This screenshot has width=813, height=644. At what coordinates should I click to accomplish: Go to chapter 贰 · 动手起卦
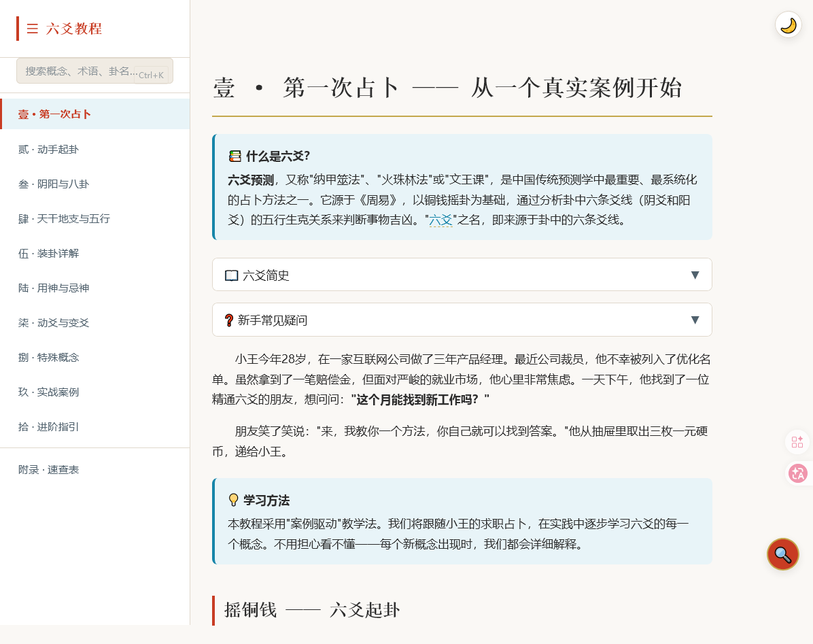95,150
